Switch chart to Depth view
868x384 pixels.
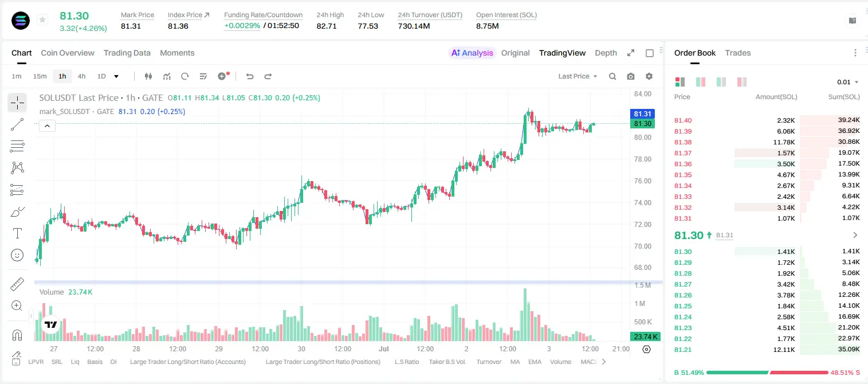tap(606, 53)
